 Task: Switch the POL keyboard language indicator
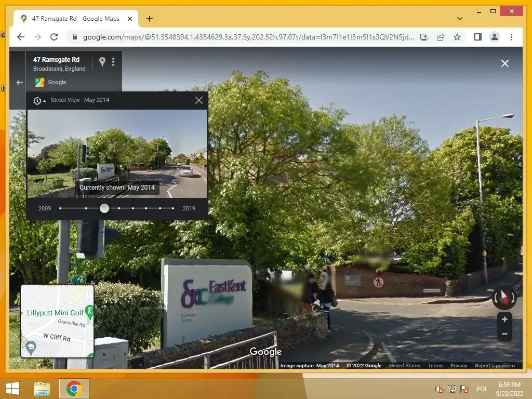coord(482,389)
